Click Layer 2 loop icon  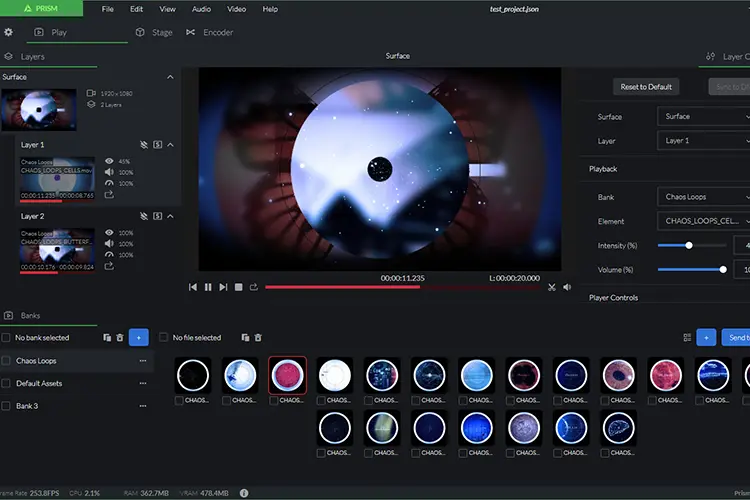point(109,266)
